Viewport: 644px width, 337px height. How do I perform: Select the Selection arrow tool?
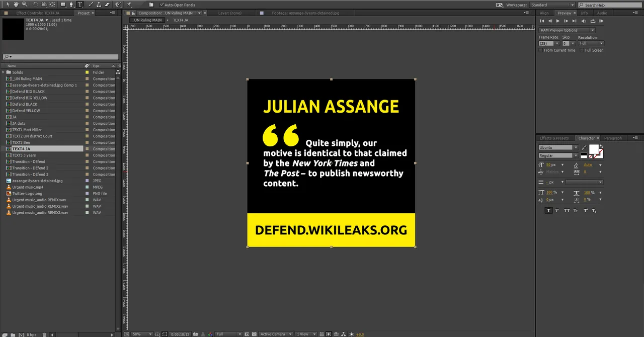pyautogui.click(x=8, y=5)
